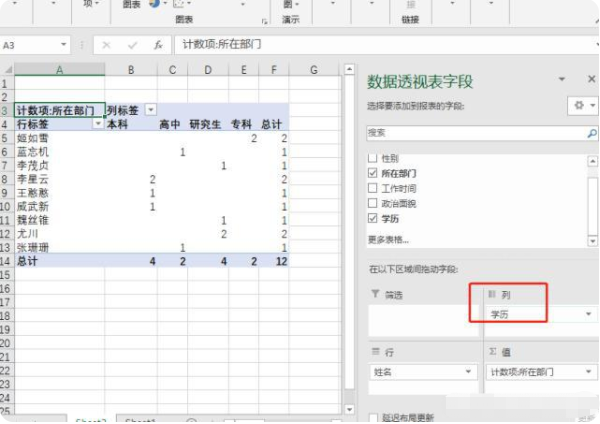
Task: Enable the 延迟布局更新 checkbox
Action: click(x=373, y=417)
